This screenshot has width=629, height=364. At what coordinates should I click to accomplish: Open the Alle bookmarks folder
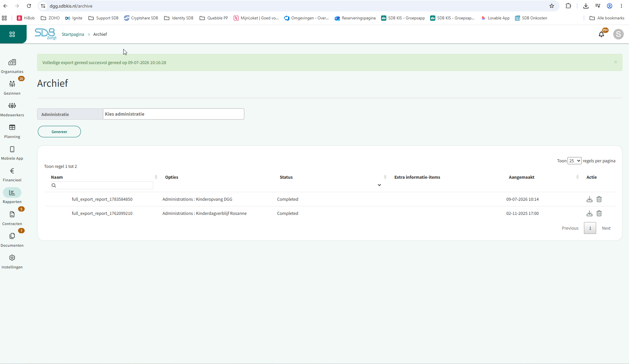point(607,18)
